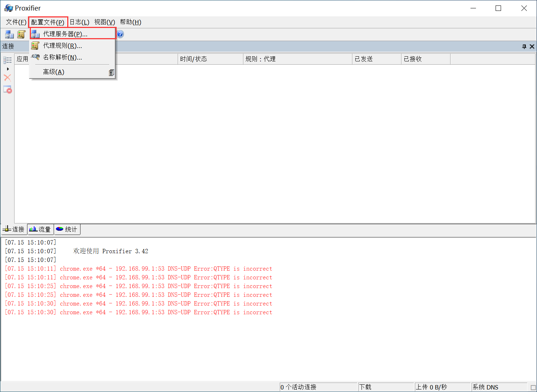Screen dimensions: 537x392
Task: Click the first red 15:10:11 chrome.exe error line
Action: point(138,268)
